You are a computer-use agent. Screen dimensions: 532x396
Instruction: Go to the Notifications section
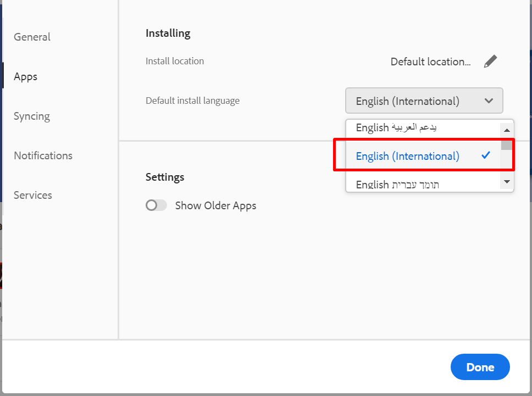click(x=43, y=155)
